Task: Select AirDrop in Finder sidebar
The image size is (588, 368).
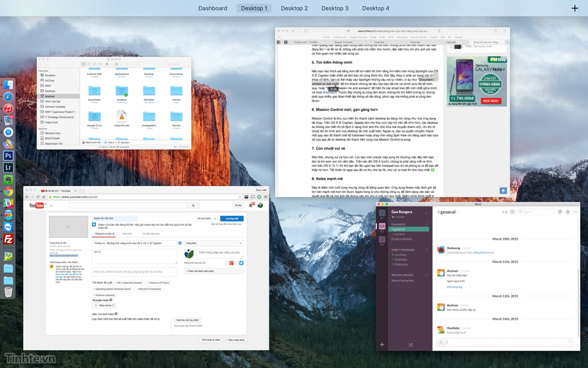Action: tap(50, 80)
